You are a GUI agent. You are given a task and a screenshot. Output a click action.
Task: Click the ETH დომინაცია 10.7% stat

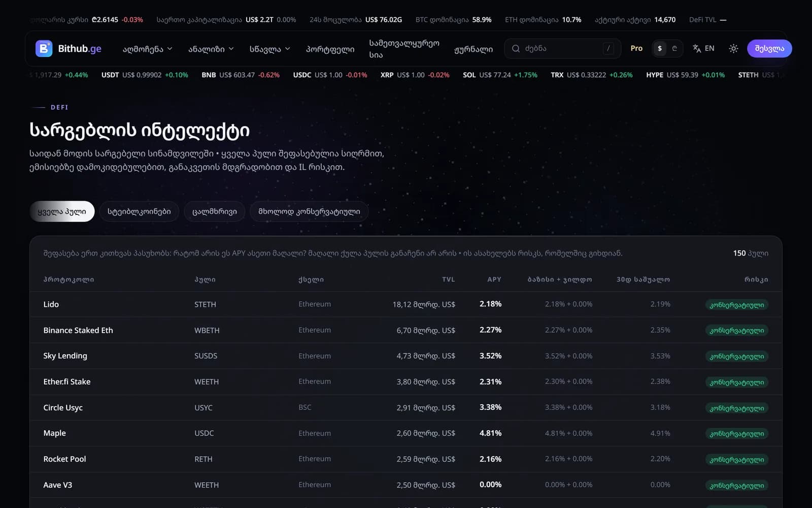[543, 20]
